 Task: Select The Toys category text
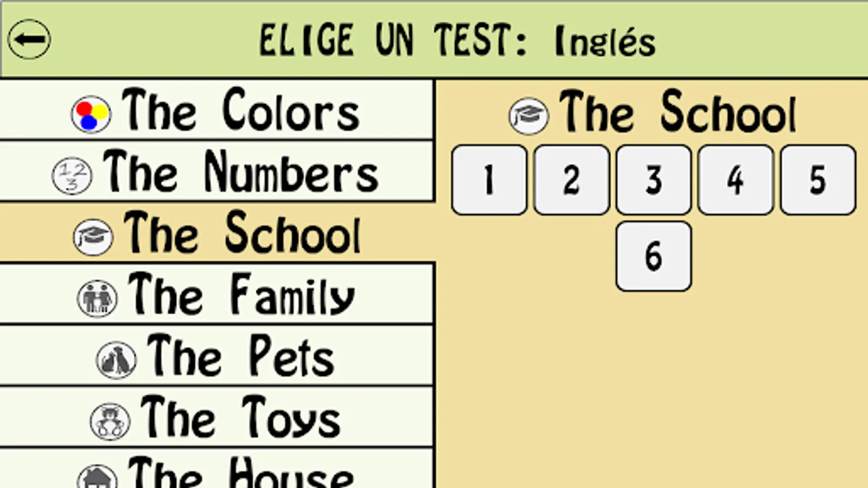[x=240, y=418]
